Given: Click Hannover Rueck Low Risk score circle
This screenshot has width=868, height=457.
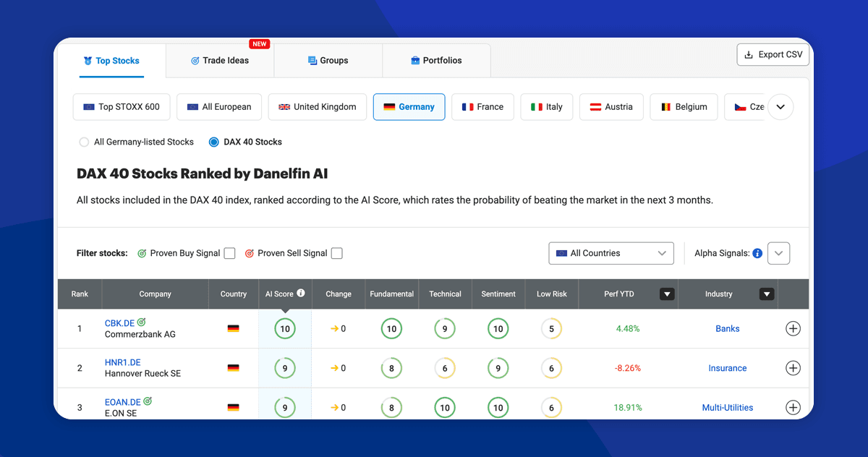Looking at the screenshot, I should [551, 368].
